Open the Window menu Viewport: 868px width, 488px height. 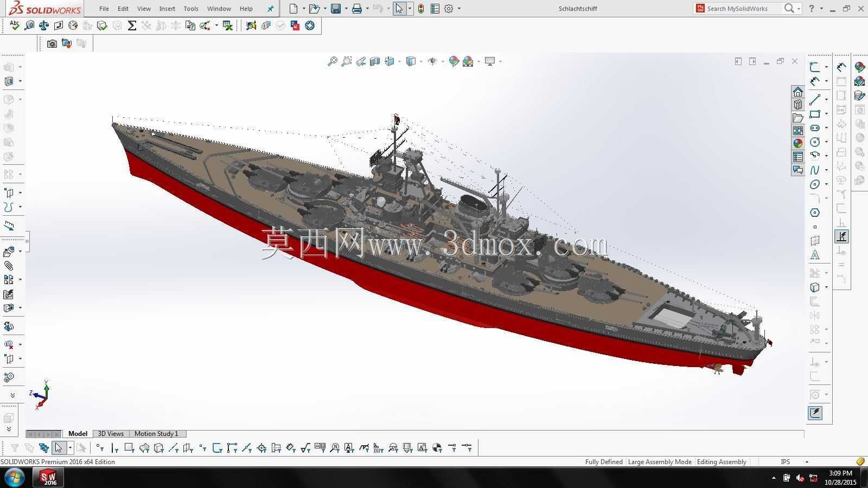(219, 9)
